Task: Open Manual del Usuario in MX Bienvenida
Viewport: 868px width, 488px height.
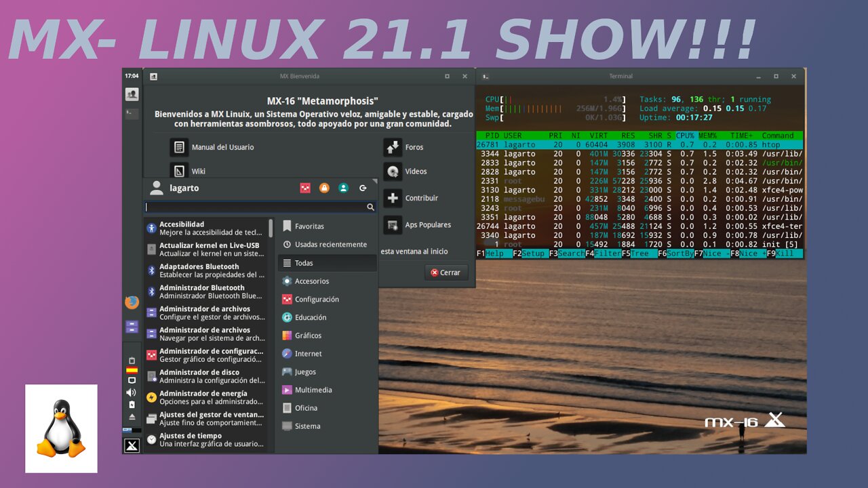Action: [x=213, y=147]
